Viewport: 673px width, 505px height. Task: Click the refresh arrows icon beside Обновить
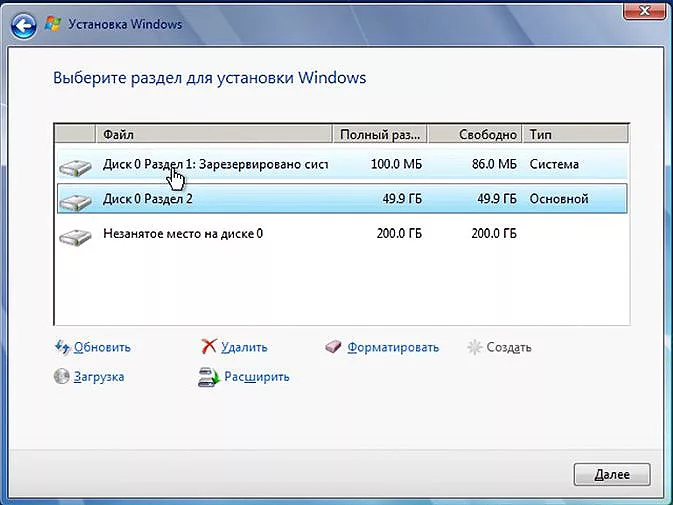pyautogui.click(x=62, y=347)
